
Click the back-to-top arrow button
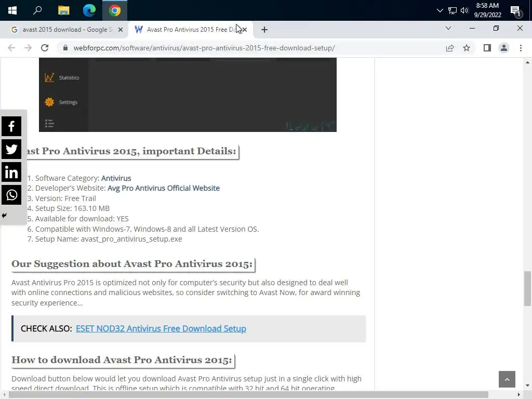coord(507,379)
